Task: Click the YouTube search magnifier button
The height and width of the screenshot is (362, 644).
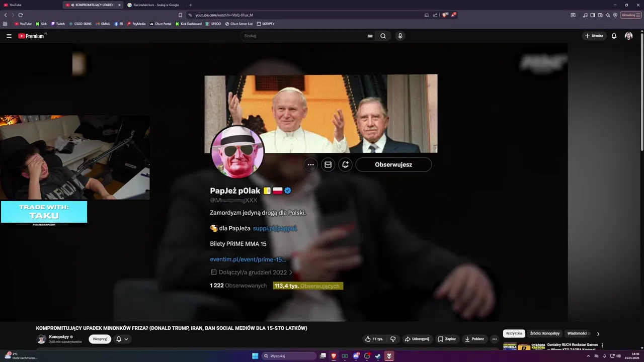Action: coord(383,36)
